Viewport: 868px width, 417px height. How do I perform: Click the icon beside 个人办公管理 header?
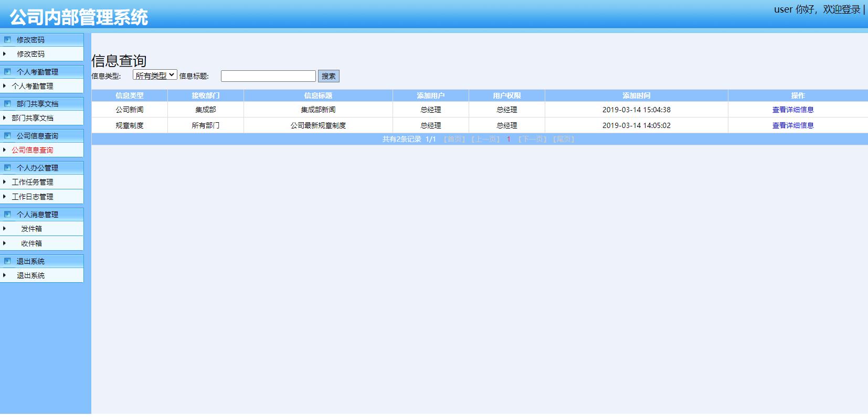pos(7,167)
